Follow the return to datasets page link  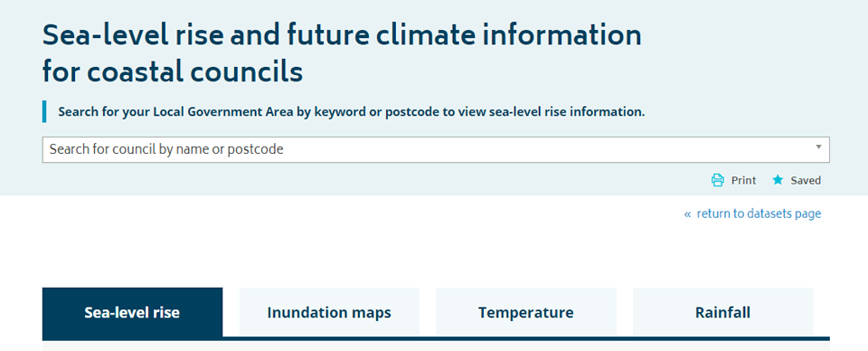tap(759, 213)
